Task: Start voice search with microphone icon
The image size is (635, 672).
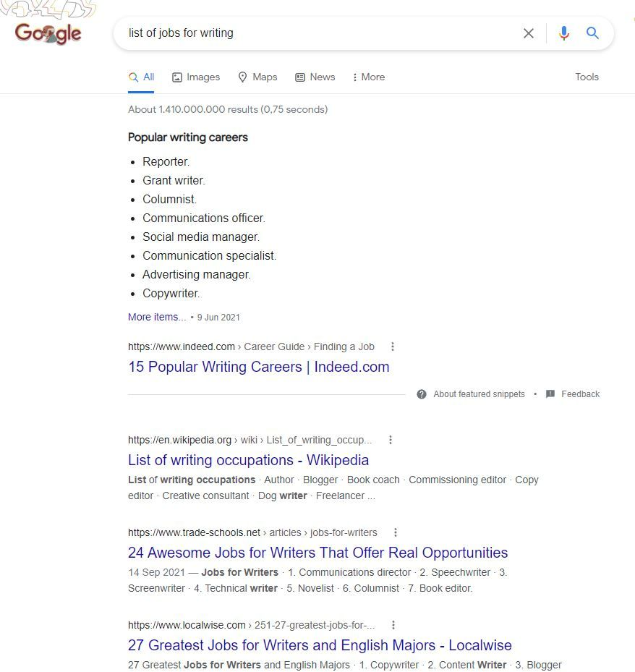Action: click(x=564, y=33)
